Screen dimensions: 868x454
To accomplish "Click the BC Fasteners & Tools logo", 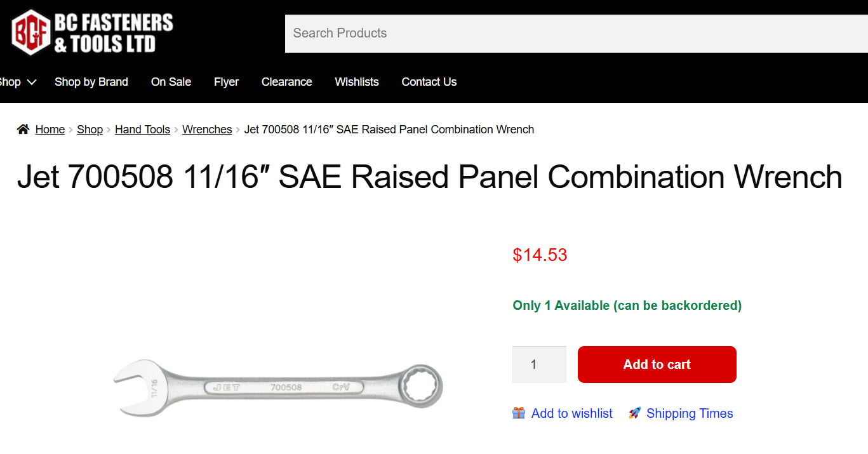I will click(x=92, y=32).
